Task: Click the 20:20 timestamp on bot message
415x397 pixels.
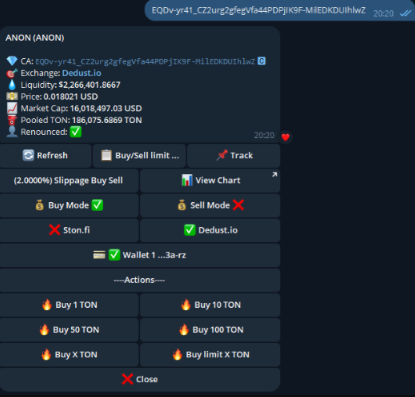Action: click(264, 135)
